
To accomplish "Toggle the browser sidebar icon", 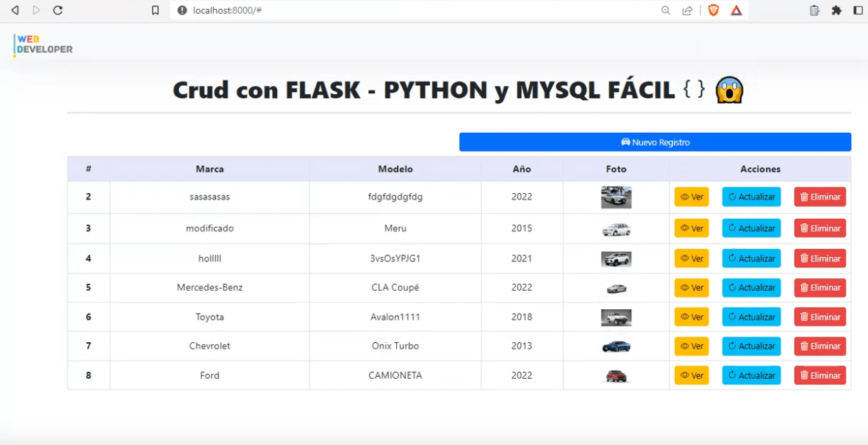I will click(x=857, y=10).
